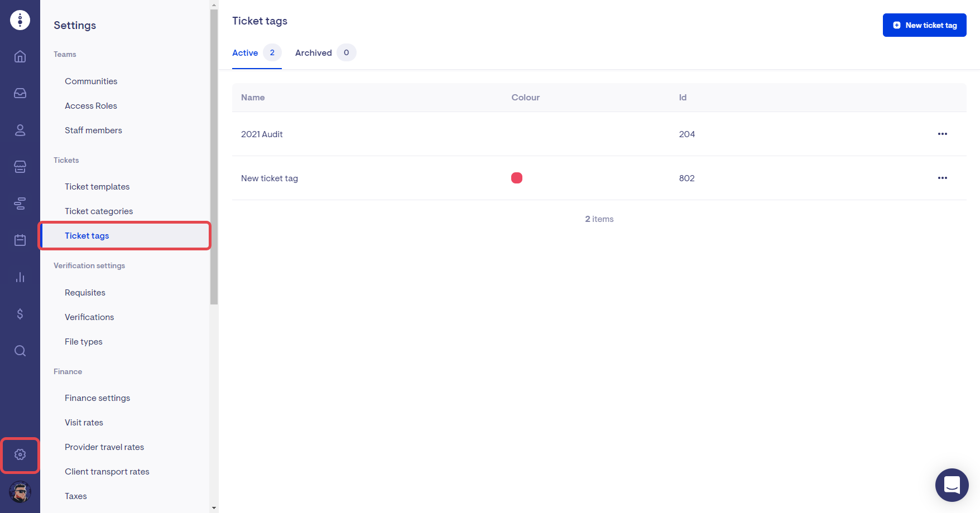Click the storefront icon in sidebar
980x513 pixels.
[20, 167]
